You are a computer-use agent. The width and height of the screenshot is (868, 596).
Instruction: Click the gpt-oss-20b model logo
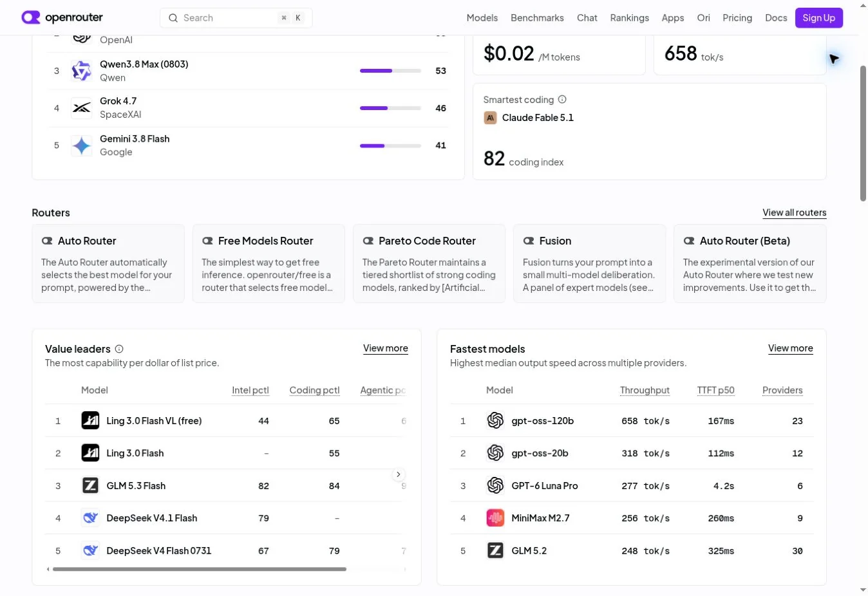coord(495,453)
